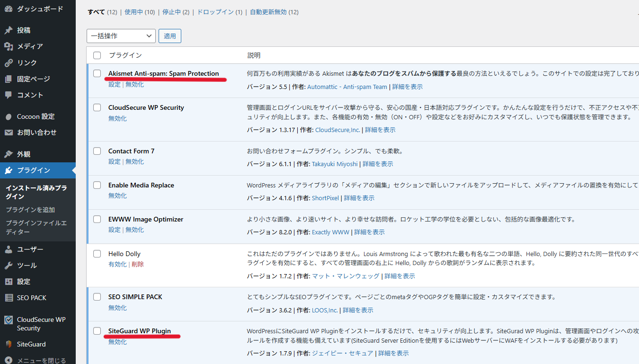The height and width of the screenshot is (364, 639).
Task: Deactivate SEO SIMPLE PACK via 無効化
Action: 117,308
